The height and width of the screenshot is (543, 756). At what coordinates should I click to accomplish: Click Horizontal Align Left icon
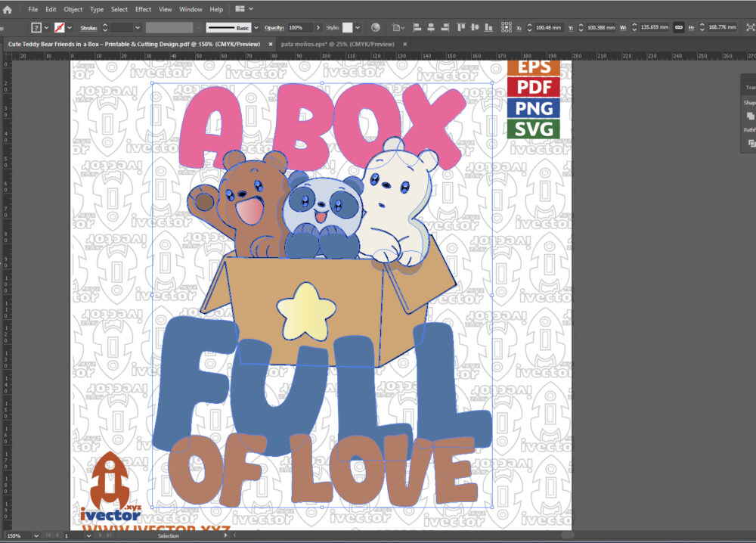[x=417, y=27]
